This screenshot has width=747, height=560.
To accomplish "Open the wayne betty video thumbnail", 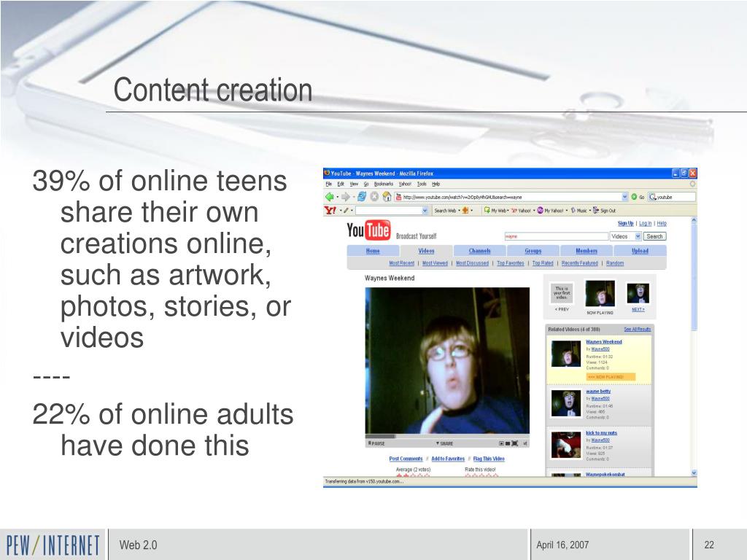I will [565, 402].
